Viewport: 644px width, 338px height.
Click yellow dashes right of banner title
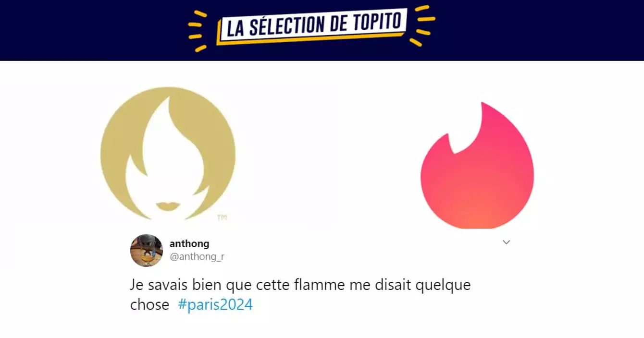[425, 26]
